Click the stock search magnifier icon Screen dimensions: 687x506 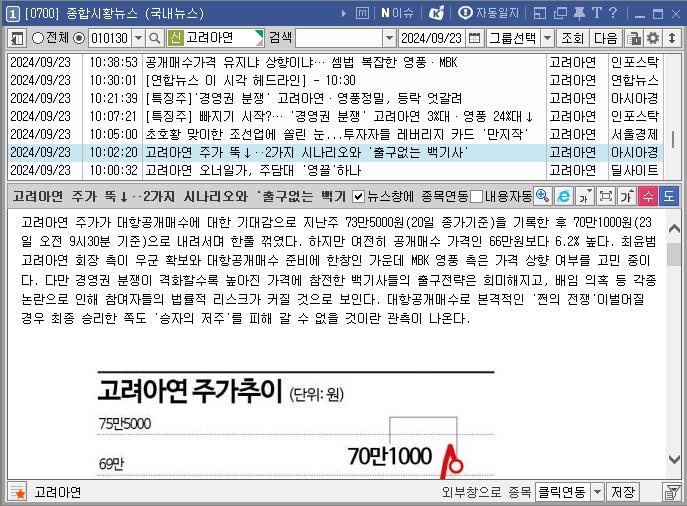tap(154, 38)
